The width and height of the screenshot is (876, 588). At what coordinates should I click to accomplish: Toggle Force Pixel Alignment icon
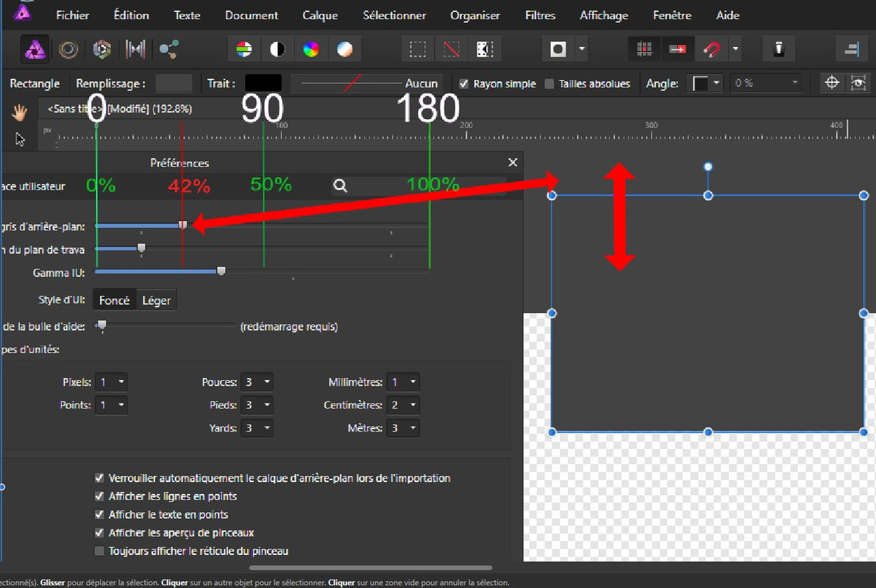[677, 50]
